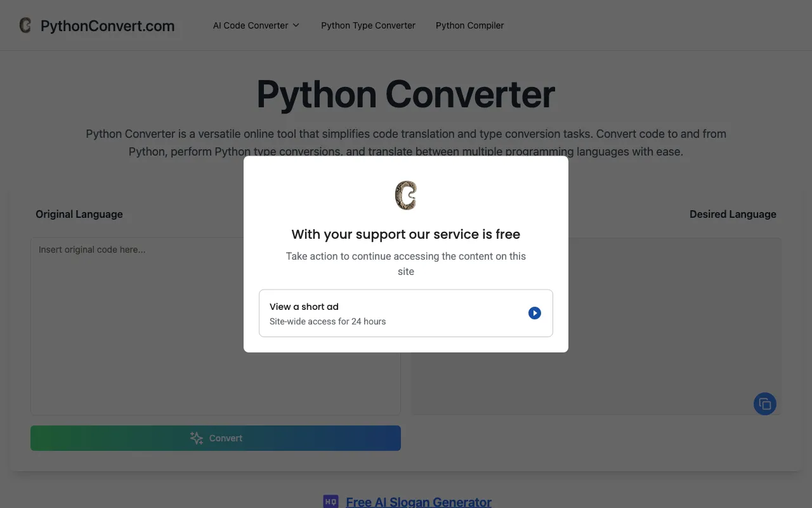Click the sparkle icon on the Convert button

[197, 438]
